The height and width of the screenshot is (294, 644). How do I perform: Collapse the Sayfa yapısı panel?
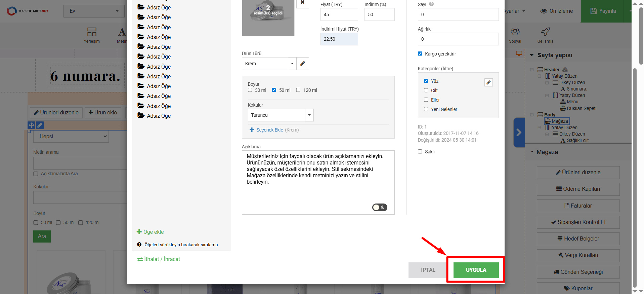click(532, 55)
